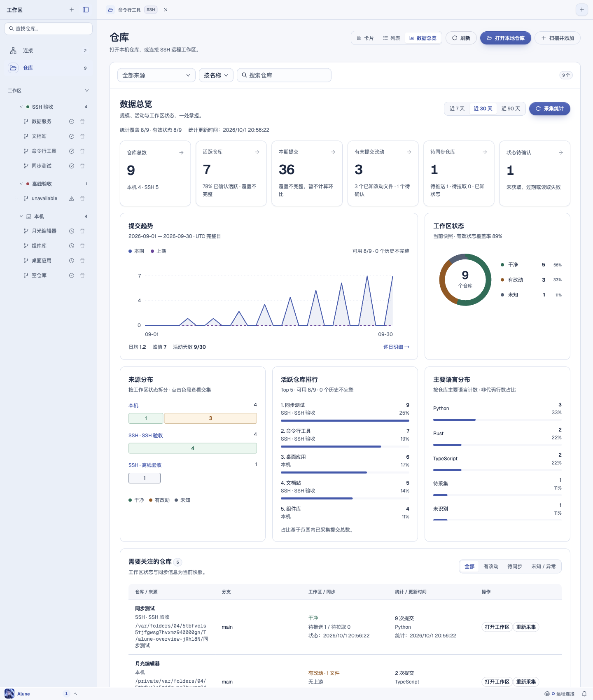Open the arrow on 仓库总数 card

click(181, 152)
